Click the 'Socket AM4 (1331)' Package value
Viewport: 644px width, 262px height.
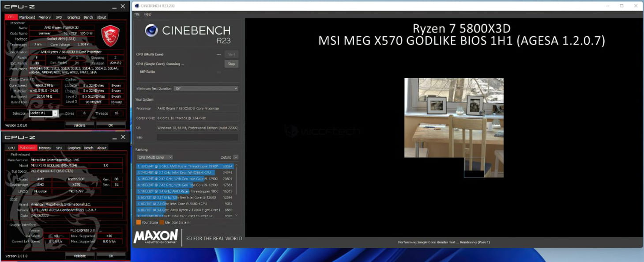(x=61, y=39)
